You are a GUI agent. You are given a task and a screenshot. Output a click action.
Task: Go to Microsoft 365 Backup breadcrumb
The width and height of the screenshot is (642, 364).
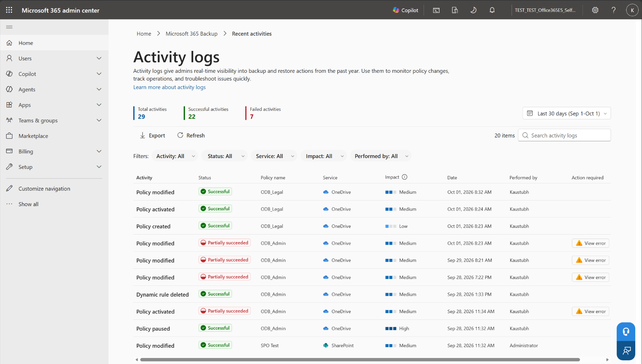click(191, 34)
